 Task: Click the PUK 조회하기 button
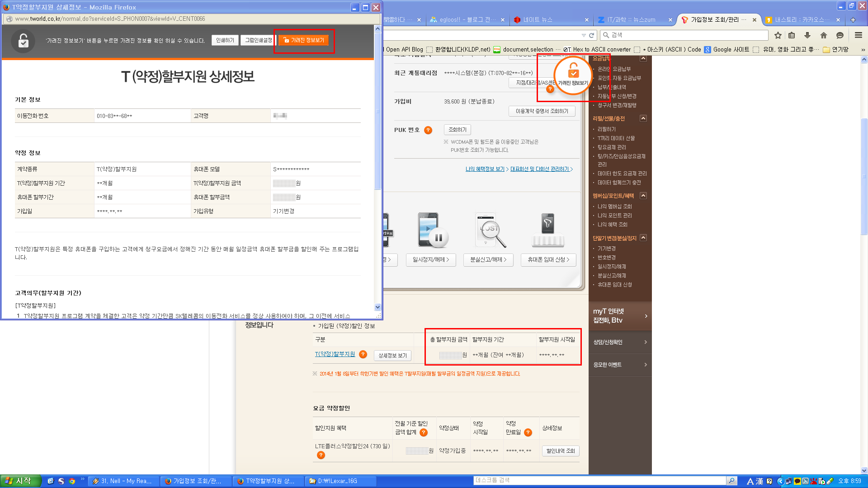(457, 130)
